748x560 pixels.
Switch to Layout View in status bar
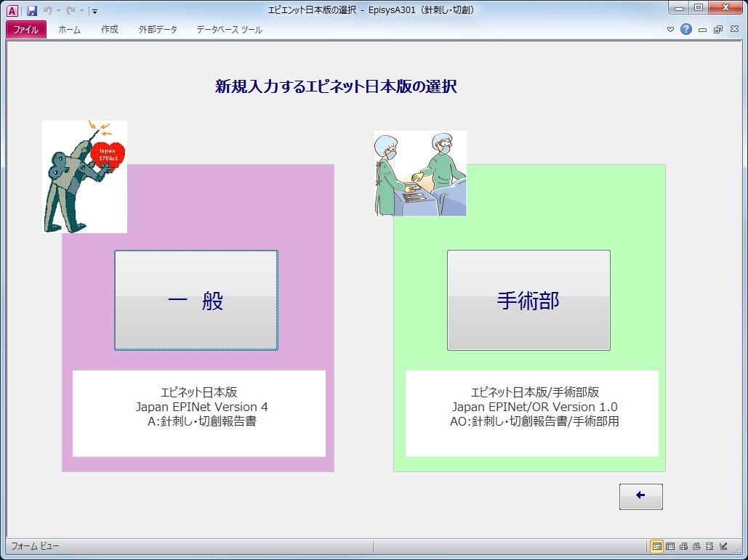(x=709, y=546)
